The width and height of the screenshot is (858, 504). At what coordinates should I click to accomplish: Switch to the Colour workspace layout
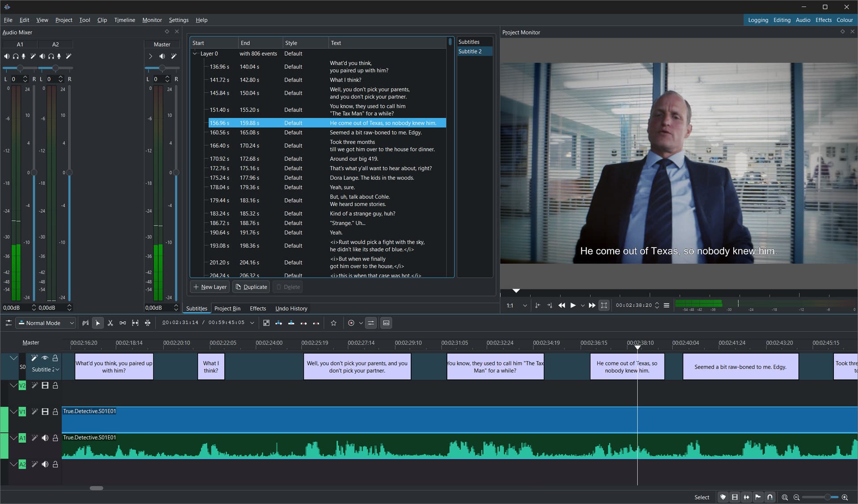click(845, 20)
